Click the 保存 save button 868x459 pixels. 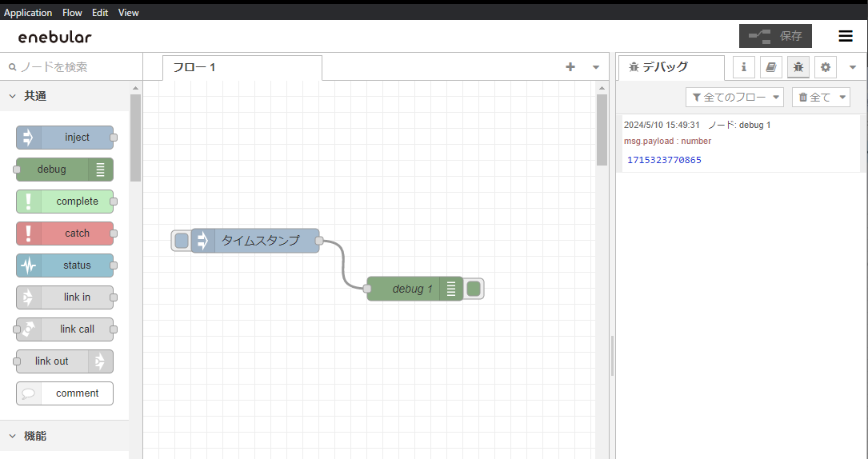click(775, 36)
